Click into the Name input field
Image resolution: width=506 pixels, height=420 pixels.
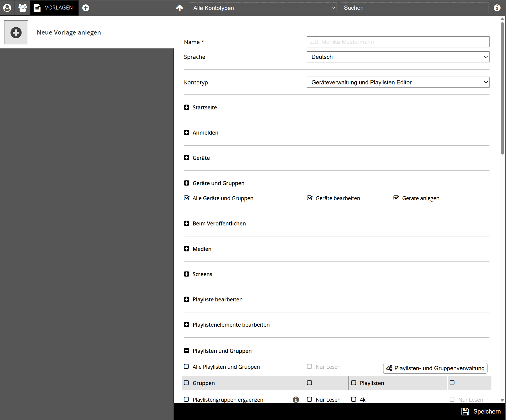(398, 42)
